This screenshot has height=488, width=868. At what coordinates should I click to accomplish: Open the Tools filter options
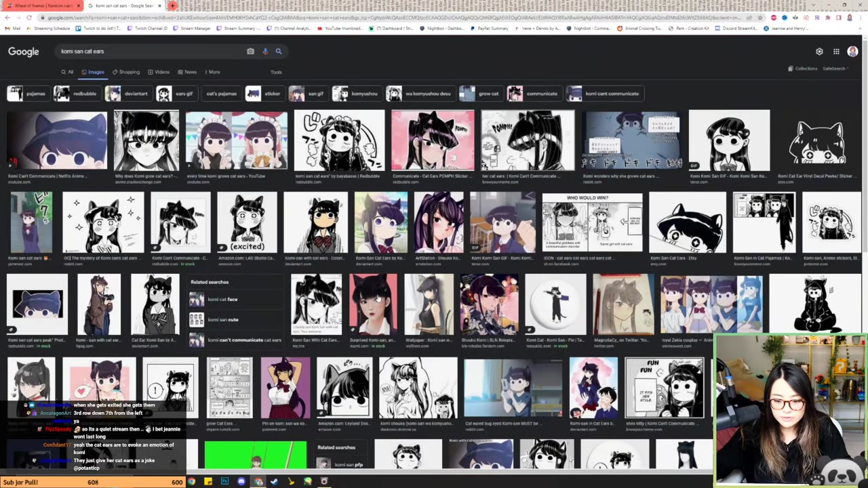(276, 72)
